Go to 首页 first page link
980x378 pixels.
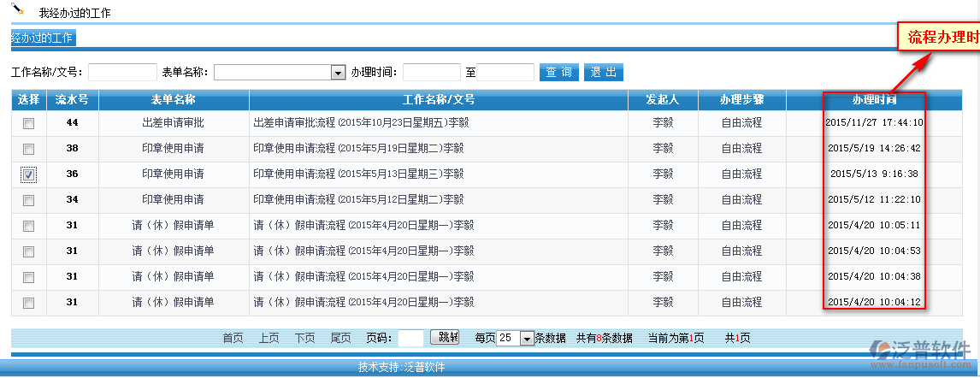pyautogui.click(x=233, y=338)
